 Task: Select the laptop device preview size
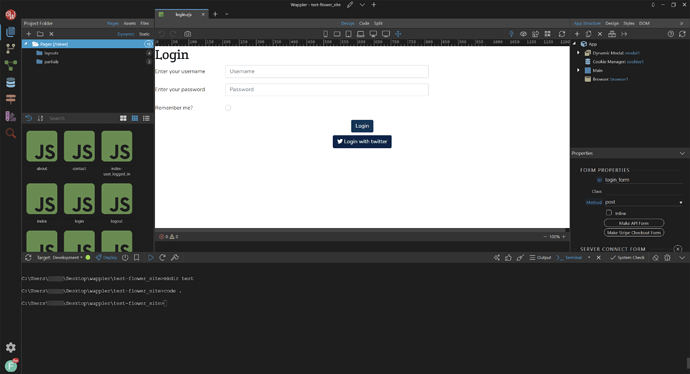(360, 34)
